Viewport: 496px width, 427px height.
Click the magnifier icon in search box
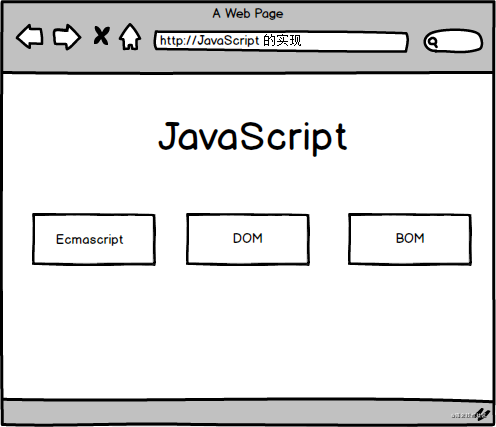[433, 42]
